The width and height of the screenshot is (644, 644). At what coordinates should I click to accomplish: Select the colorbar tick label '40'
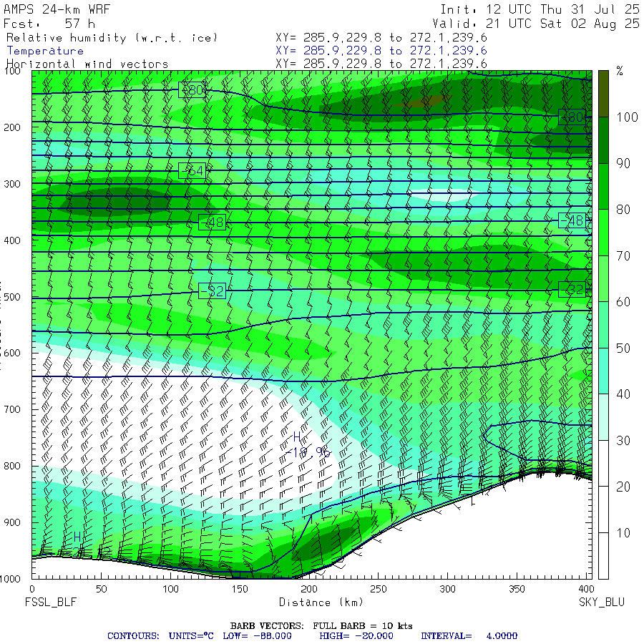point(623,395)
